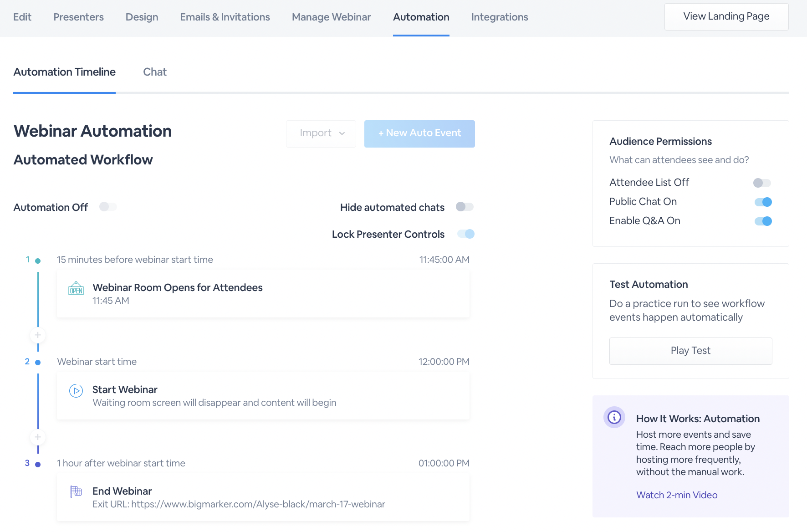The height and width of the screenshot is (532, 807).
Task: Click the open-sign icon on Webinar Room Opens event
Action: pos(76,289)
